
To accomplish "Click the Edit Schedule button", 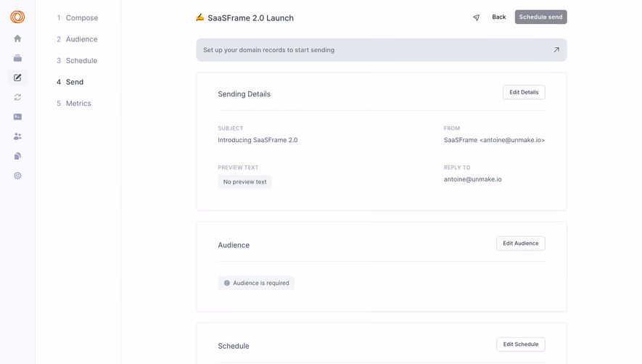I will click(x=521, y=344).
